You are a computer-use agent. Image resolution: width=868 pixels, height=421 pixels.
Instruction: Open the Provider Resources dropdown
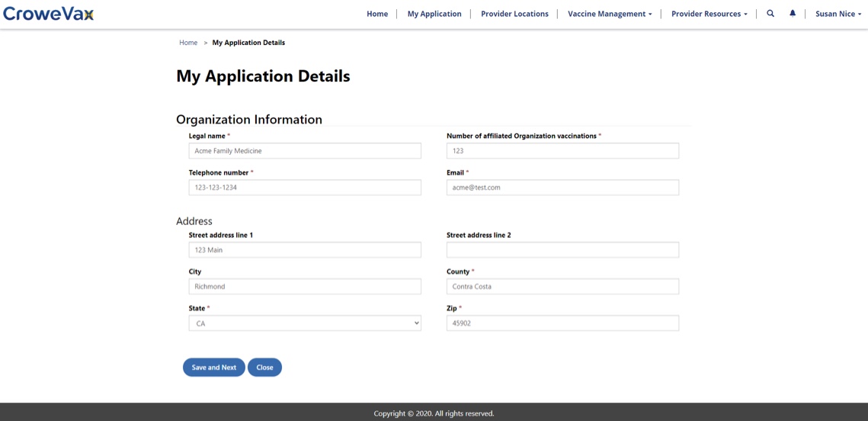[709, 14]
